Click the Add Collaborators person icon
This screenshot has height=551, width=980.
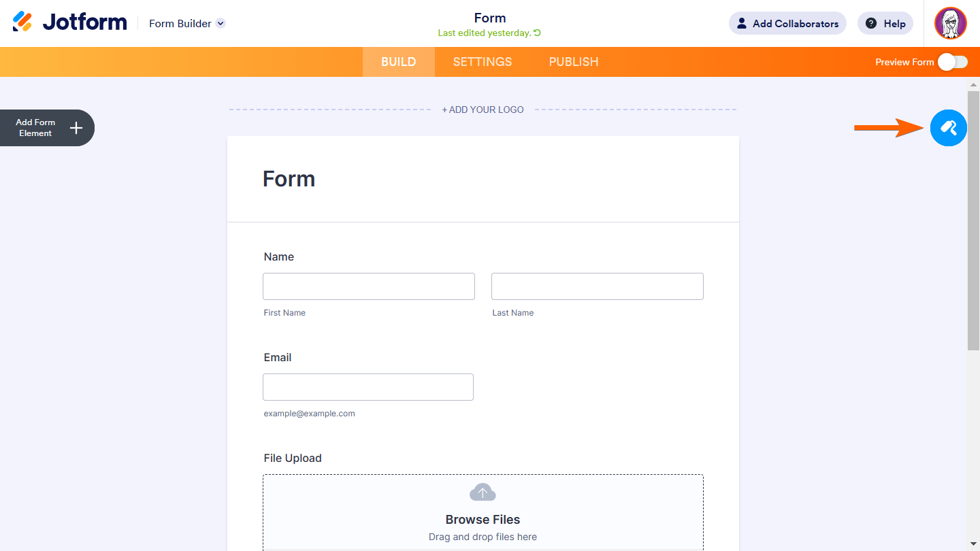point(742,24)
